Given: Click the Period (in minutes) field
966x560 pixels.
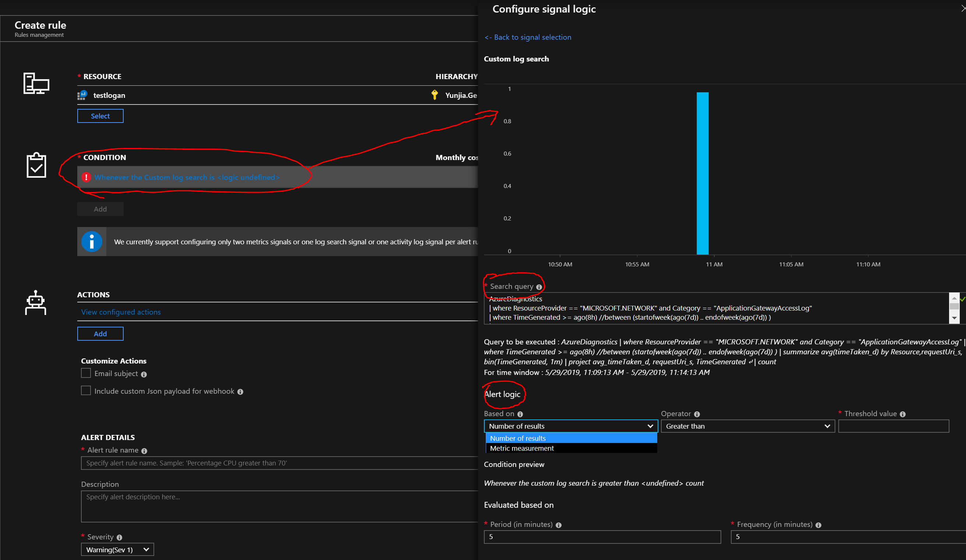Looking at the screenshot, I should pyautogui.click(x=602, y=536).
